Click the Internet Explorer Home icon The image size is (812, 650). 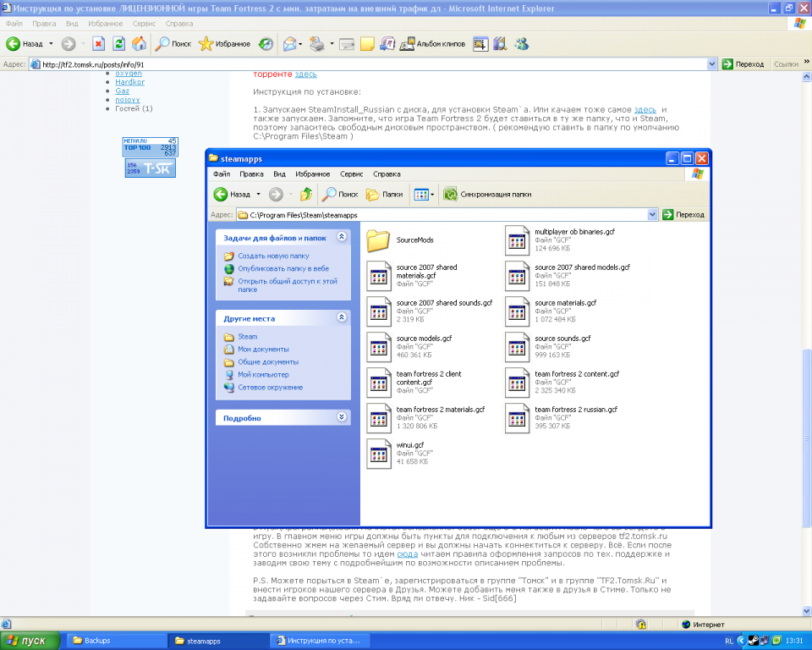coord(140,44)
